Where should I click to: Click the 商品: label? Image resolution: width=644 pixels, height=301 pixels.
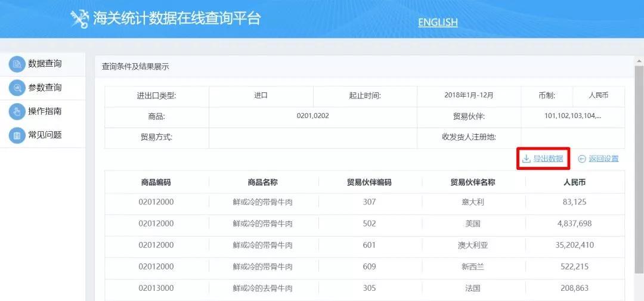coord(156,117)
